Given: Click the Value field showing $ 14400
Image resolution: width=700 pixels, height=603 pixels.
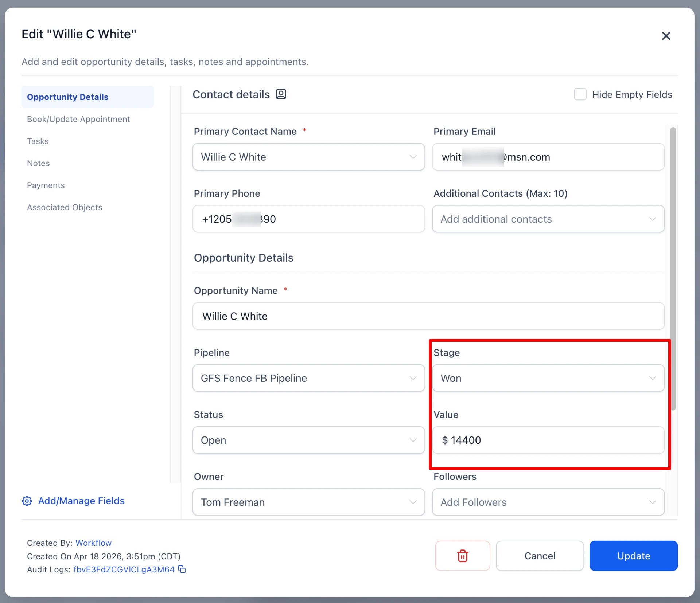Looking at the screenshot, I should 548,440.
